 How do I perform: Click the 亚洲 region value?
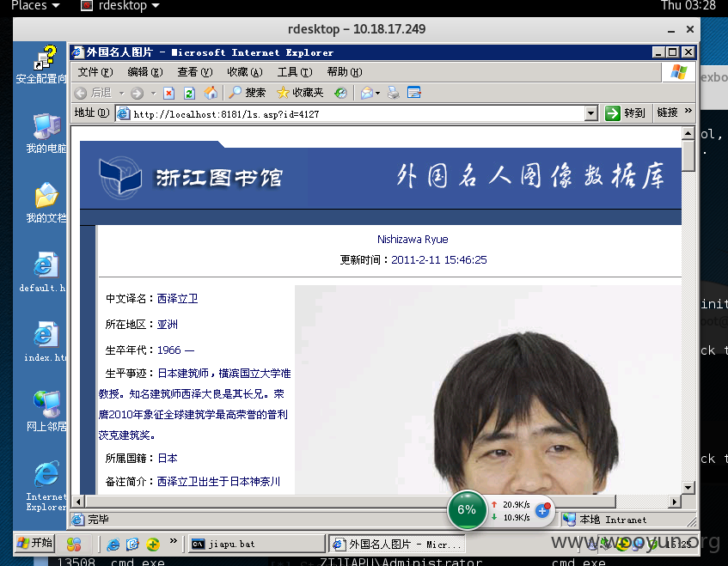pos(167,325)
